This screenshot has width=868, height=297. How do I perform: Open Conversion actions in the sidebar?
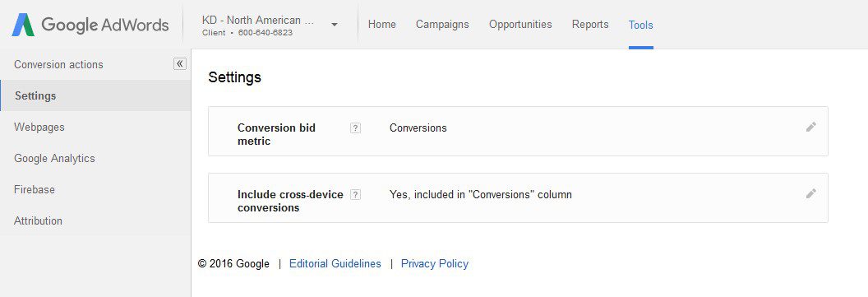point(58,64)
